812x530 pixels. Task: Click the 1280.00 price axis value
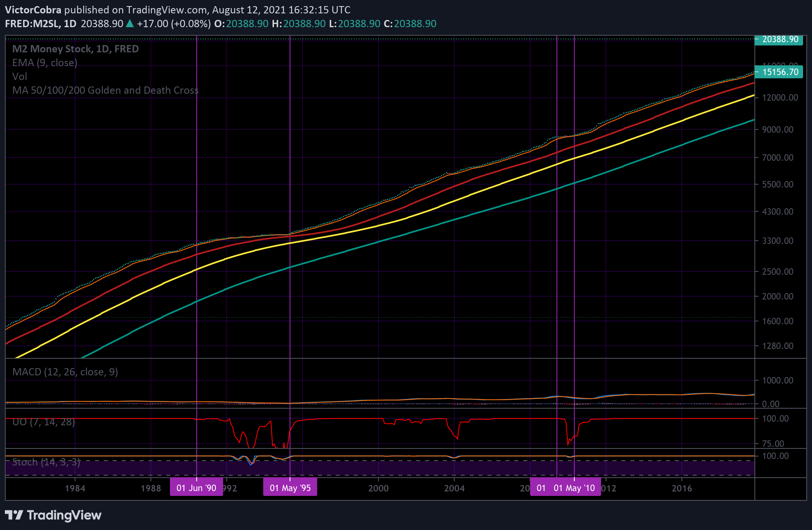pyautogui.click(x=778, y=346)
